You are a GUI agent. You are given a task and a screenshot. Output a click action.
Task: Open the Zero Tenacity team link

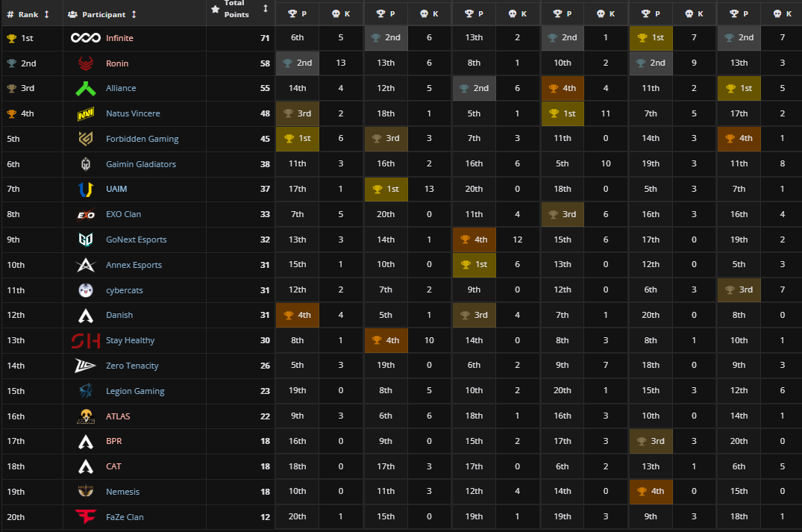click(x=132, y=366)
